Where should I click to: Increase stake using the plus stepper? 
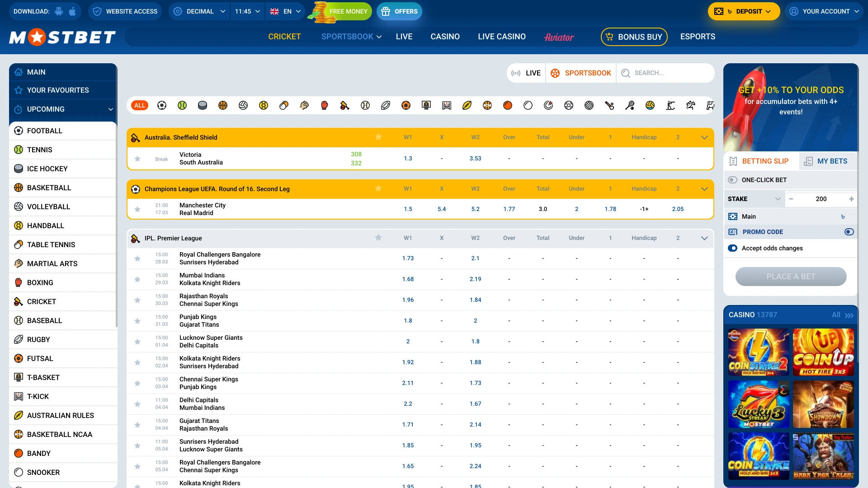[852, 199]
